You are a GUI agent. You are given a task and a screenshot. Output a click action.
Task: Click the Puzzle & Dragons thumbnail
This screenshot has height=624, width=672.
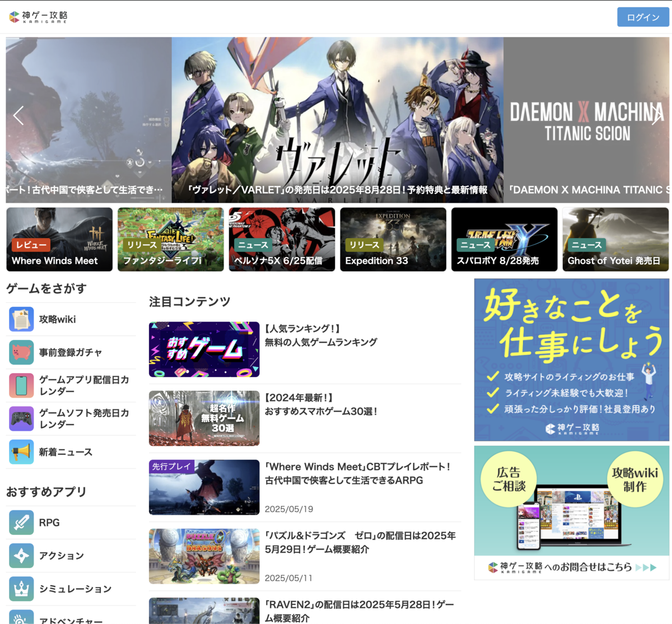point(204,556)
